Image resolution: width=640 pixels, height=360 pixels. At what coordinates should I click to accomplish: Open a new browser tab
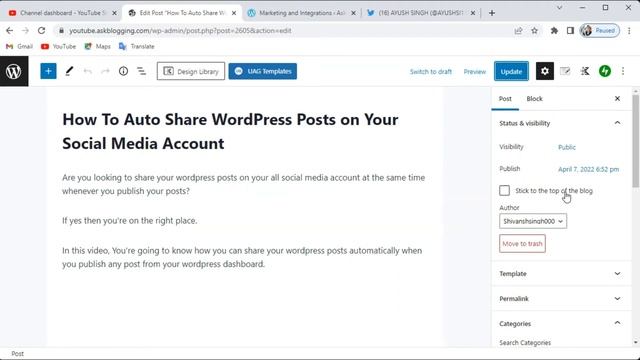point(492,13)
